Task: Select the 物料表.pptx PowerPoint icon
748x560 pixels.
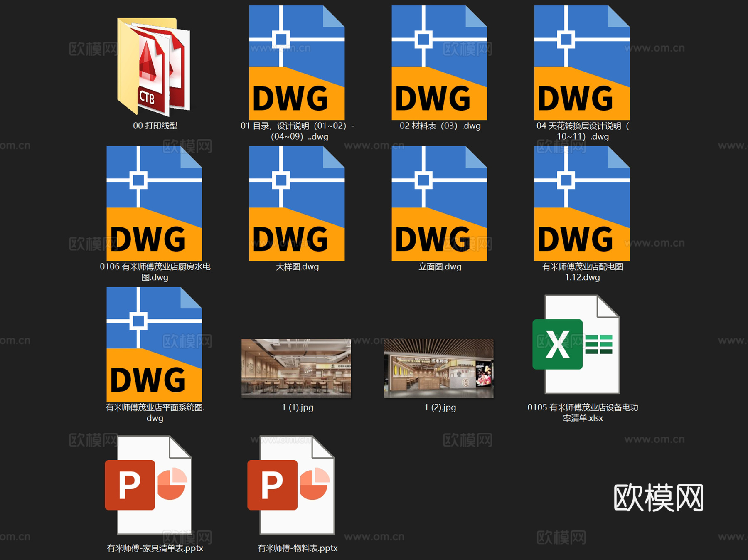Action: point(291,485)
